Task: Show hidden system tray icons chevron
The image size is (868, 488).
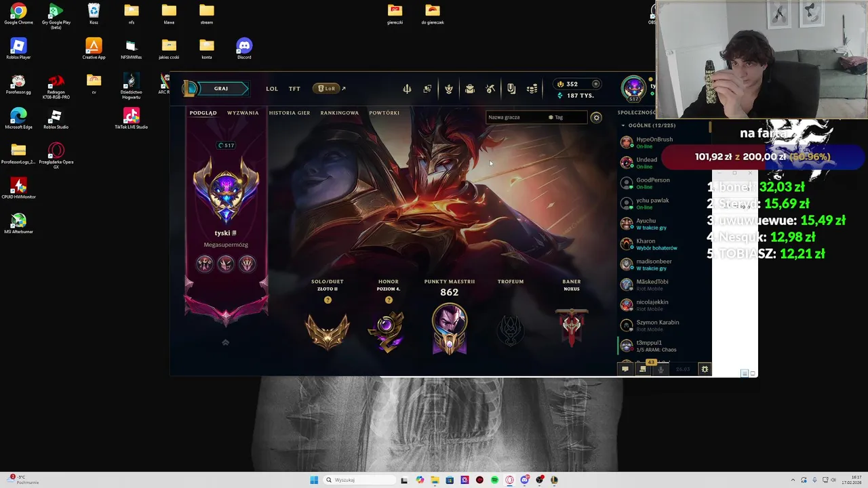Action: (794, 480)
